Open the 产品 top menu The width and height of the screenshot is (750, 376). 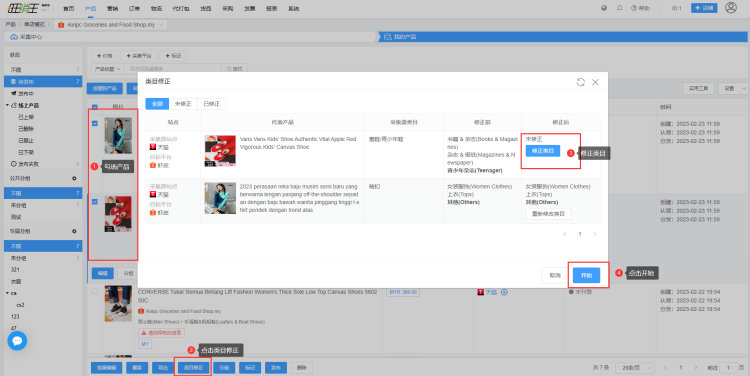click(90, 8)
